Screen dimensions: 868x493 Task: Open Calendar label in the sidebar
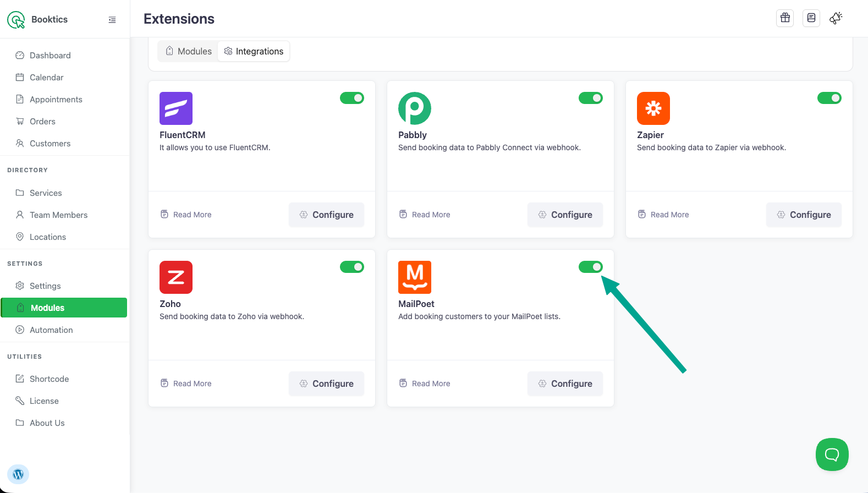pos(46,77)
